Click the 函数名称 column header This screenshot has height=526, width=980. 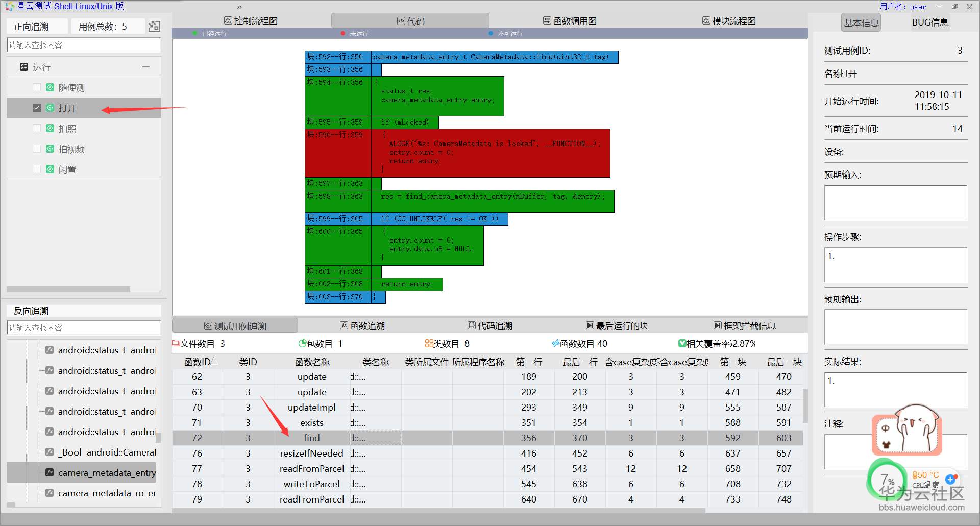click(x=312, y=362)
